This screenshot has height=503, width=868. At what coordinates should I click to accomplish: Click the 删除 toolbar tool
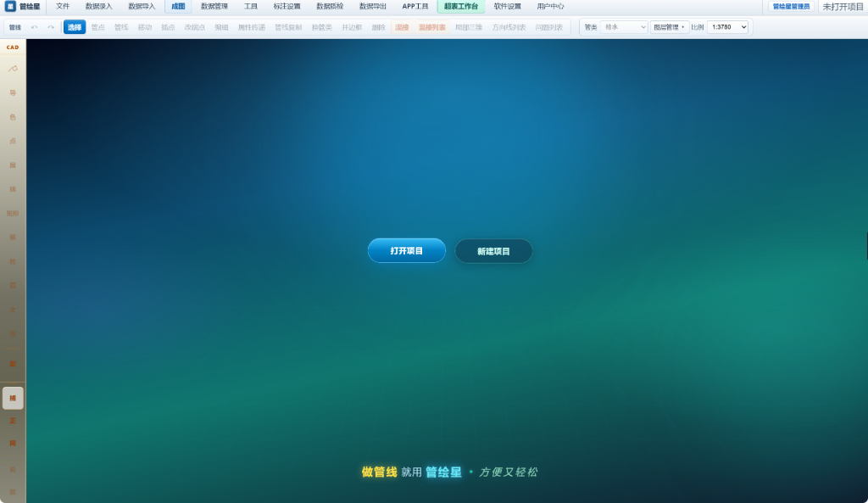point(379,27)
